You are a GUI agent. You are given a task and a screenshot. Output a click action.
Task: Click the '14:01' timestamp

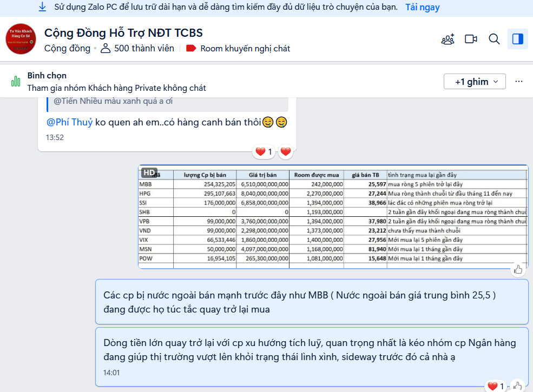[x=111, y=373]
